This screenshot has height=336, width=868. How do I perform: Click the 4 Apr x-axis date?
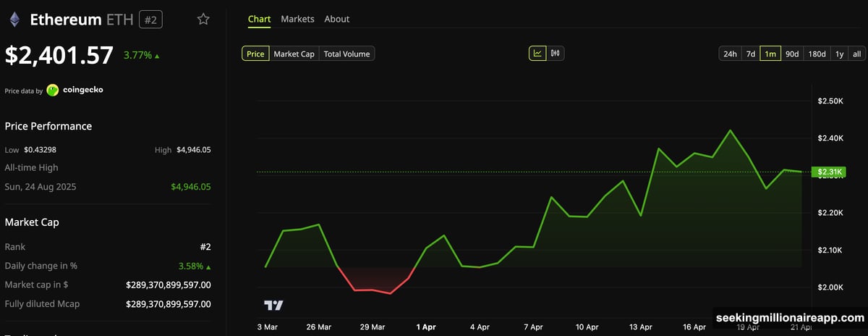(x=480, y=327)
